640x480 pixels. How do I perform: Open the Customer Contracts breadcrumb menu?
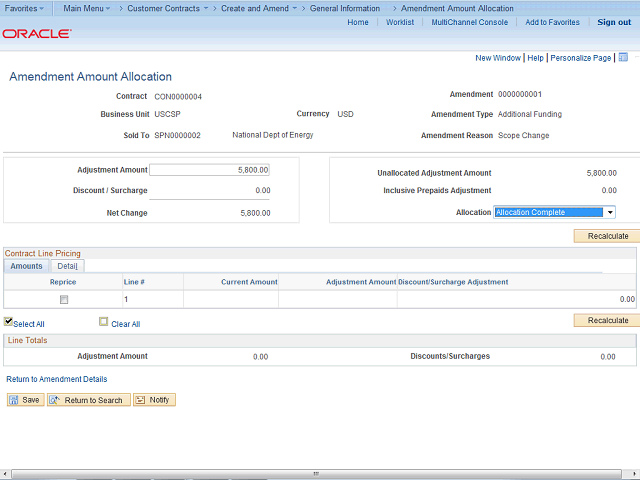click(167, 8)
